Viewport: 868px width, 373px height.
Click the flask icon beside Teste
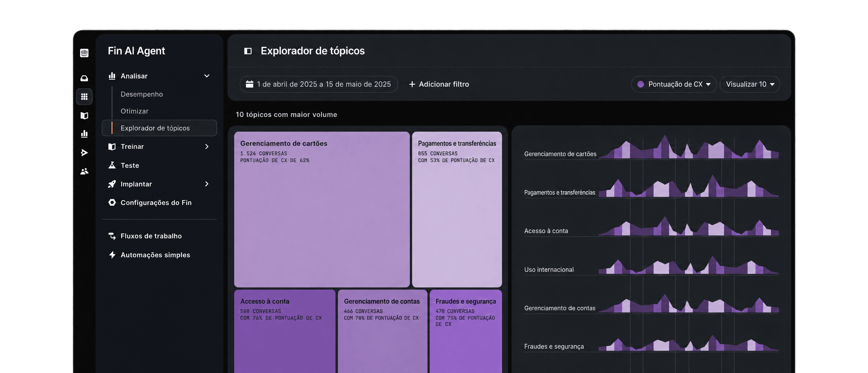[x=112, y=165]
